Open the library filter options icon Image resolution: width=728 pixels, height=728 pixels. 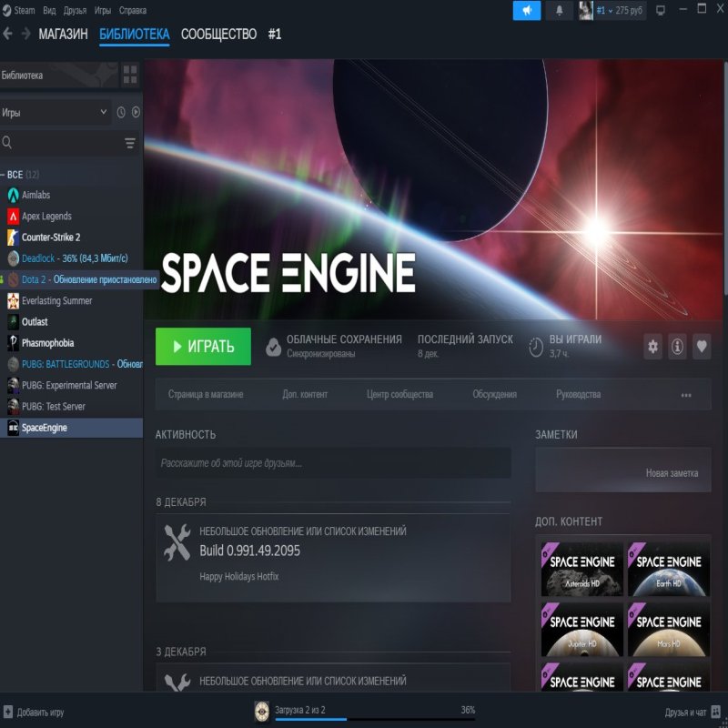[130, 143]
